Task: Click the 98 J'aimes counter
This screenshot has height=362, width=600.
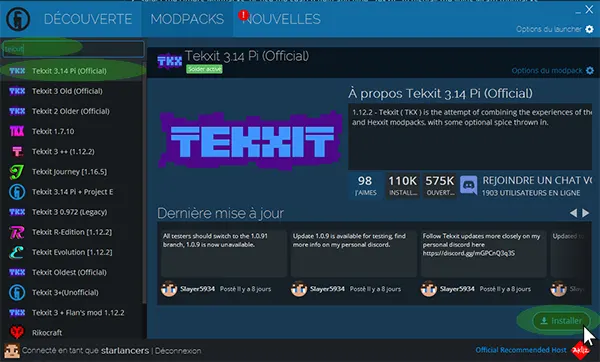Action: click(365, 185)
